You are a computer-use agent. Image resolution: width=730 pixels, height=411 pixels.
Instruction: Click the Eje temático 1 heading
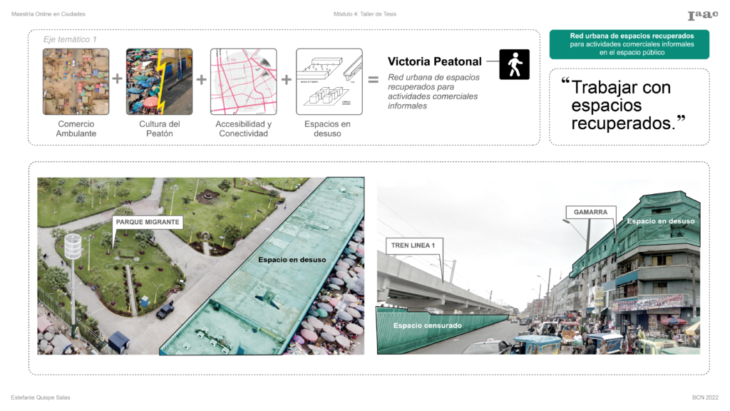(x=70, y=39)
